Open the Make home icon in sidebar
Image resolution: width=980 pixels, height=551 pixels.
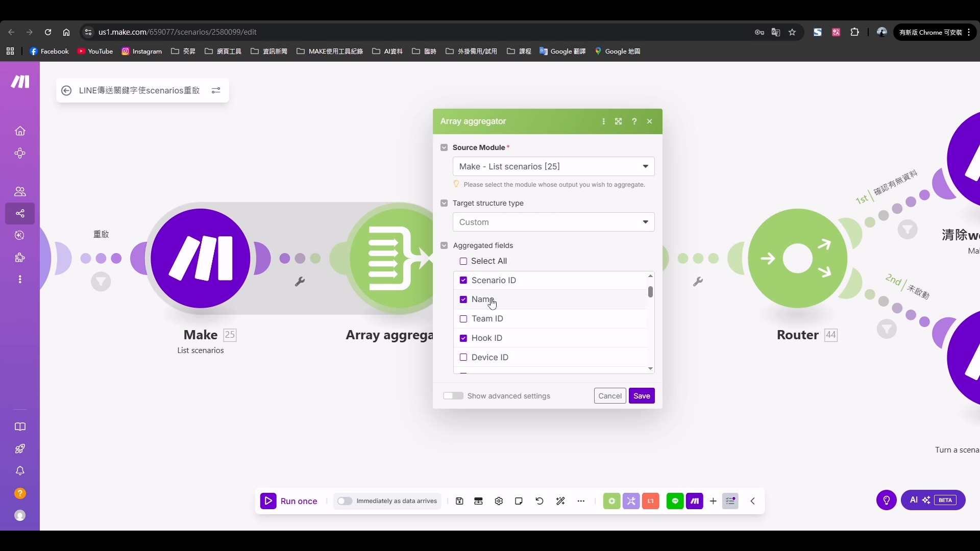[x=20, y=131]
